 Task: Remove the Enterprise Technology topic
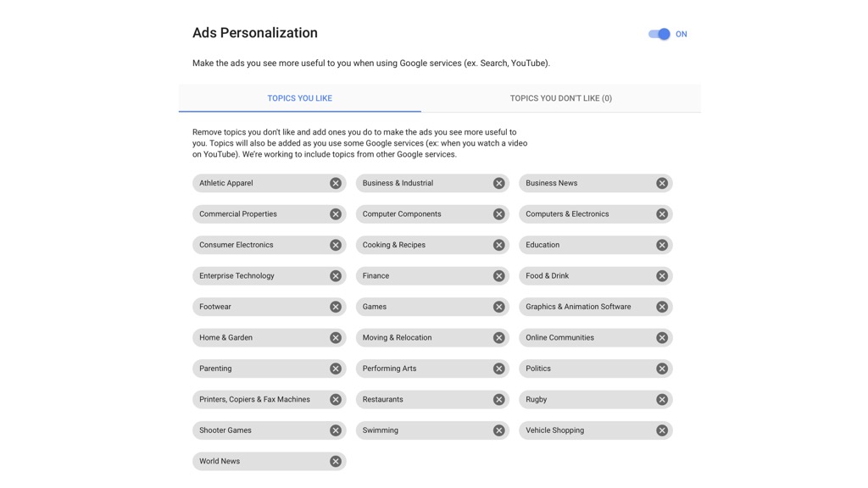click(x=336, y=276)
